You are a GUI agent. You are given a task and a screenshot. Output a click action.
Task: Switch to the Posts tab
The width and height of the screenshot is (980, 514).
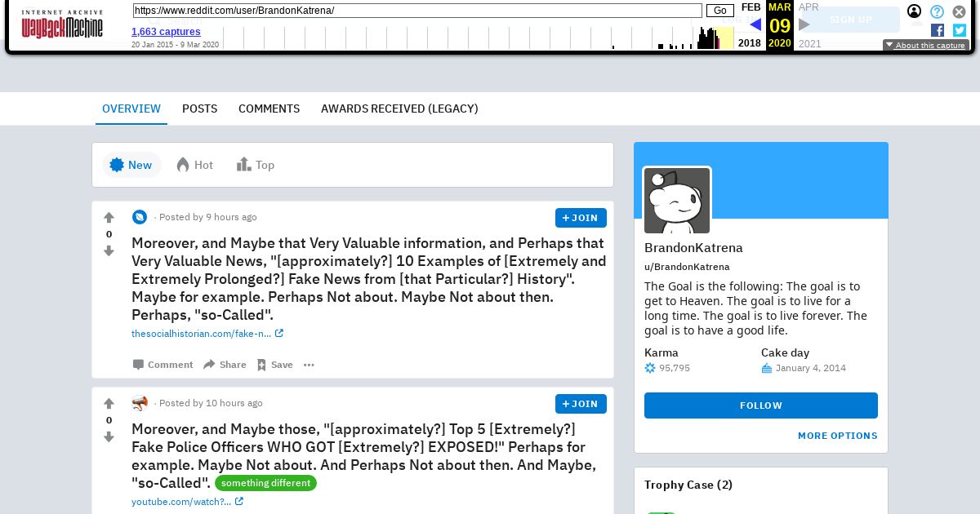pyautogui.click(x=199, y=109)
